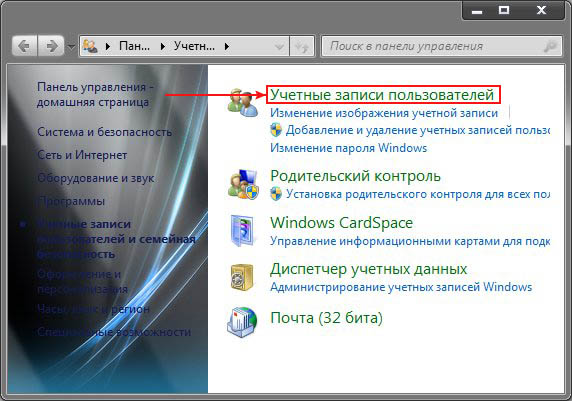Screen dimensions: 572x401
Task: Select Сеть и Интернет in sidebar
Action: click(x=82, y=155)
